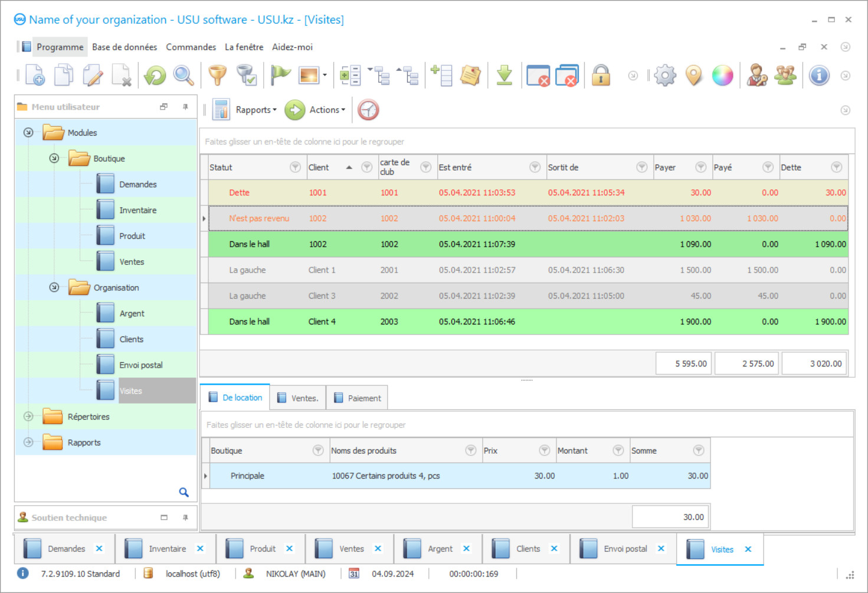This screenshot has width=868, height=593.
Task: Select the Dans le hall Client 4 row
Action: (528, 322)
